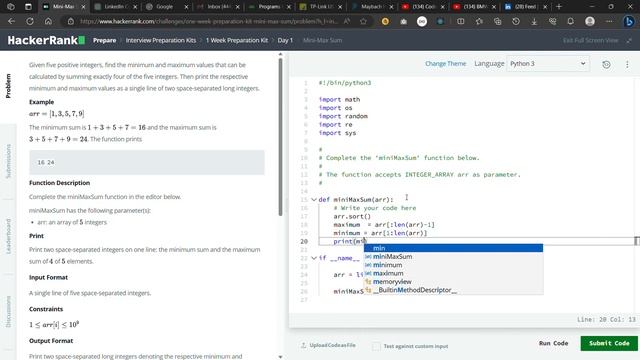Image resolution: width=640 pixels, height=360 pixels.
Task: Close the LinkedIn browser tab
Action: pos(135,7)
